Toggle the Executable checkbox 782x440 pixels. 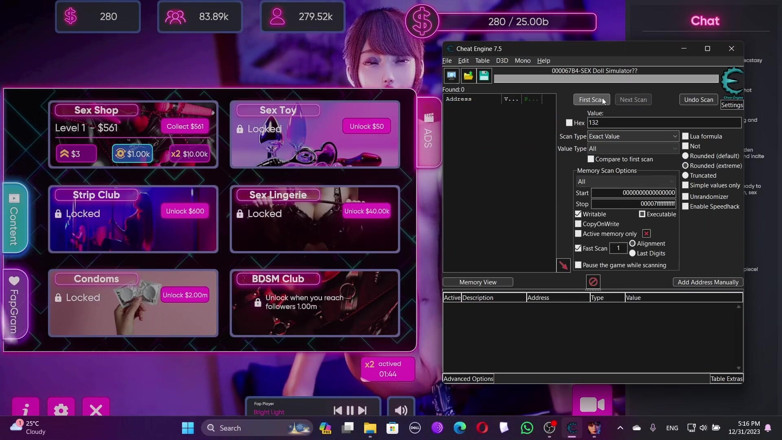pyautogui.click(x=642, y=214)
